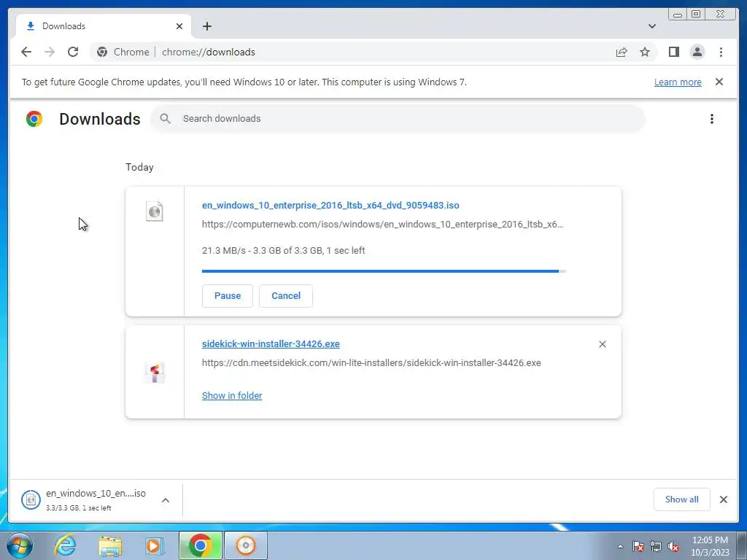Dismiss the Windows 7 update notice
The width and height of the screenshot is (747, 560).
(x=719, y=82)
